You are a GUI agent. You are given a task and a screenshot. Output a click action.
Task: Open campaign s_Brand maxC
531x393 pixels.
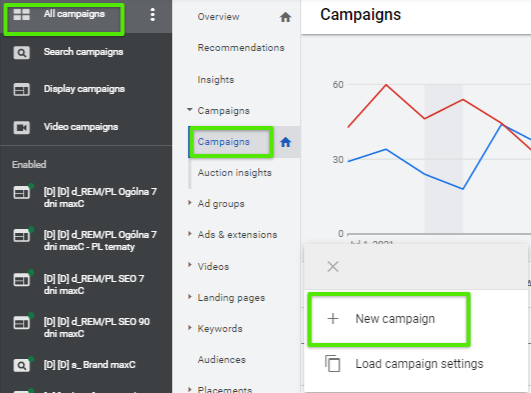[89, 365]
